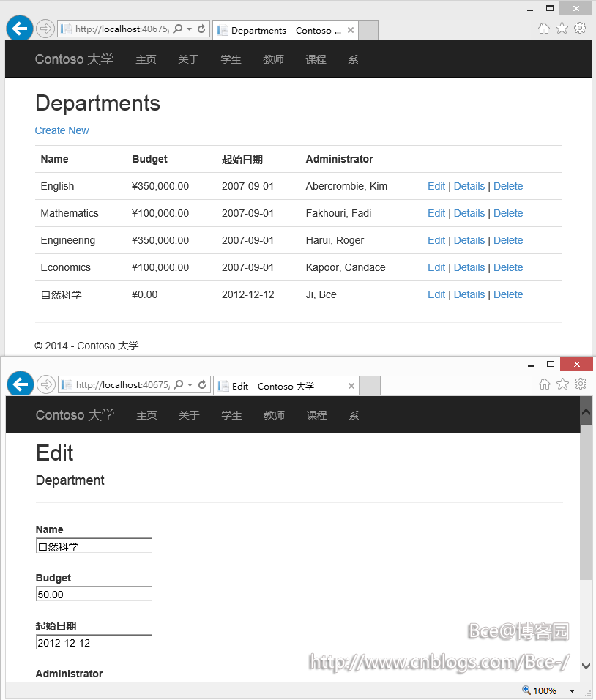View Details of Mathematics department

(x=469, y=213)
